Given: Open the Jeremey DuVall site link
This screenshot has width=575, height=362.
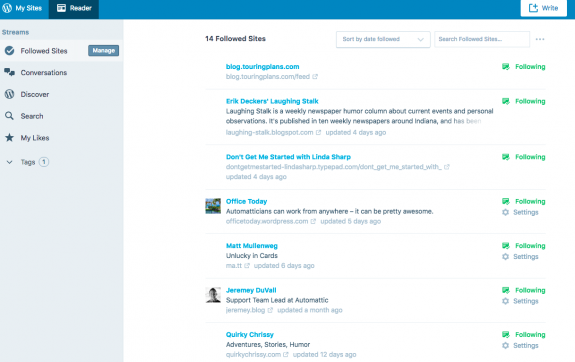Looking at the screenshot, I should click(251, 290).
